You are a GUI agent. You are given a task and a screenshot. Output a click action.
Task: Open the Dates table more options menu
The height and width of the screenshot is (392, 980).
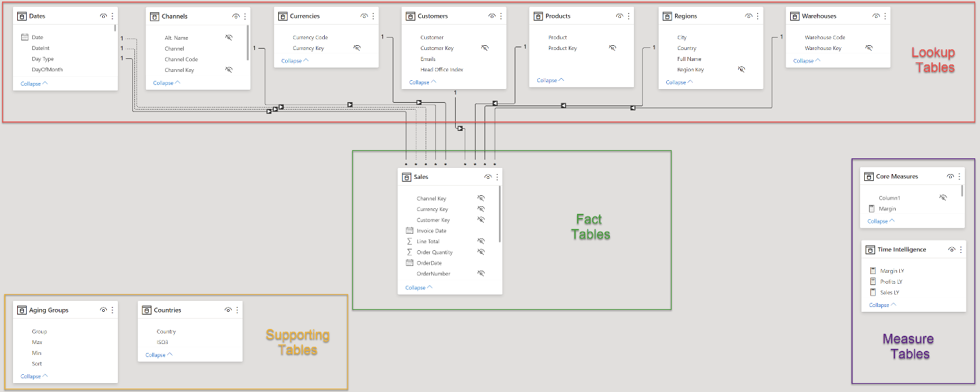(112, 16)
